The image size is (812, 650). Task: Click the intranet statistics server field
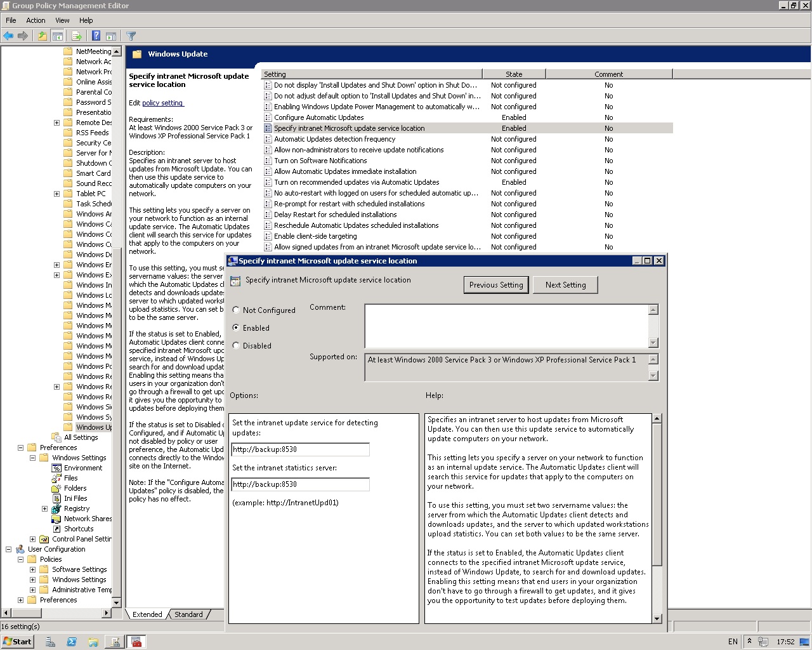pos(300,484)
